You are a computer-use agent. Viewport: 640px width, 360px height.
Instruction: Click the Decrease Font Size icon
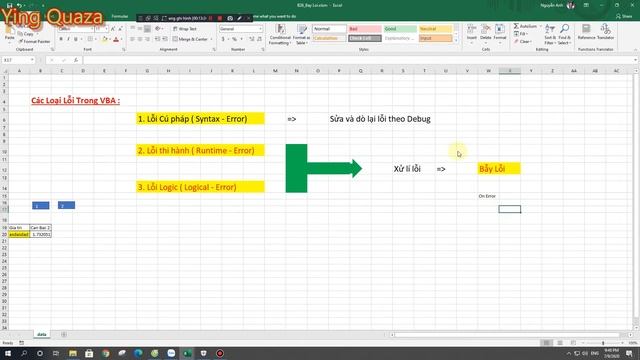pos(120,29)
